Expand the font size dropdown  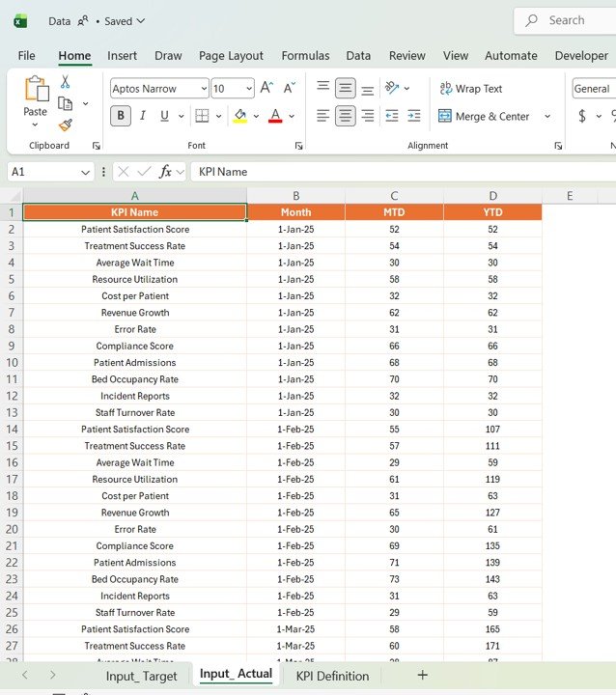(x=248, y=89)
